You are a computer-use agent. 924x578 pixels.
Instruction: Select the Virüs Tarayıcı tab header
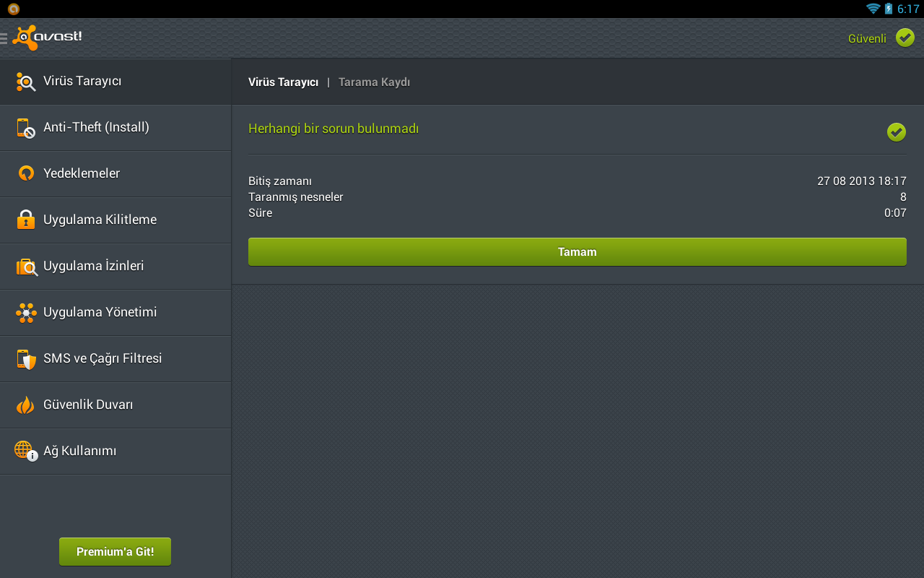click(283, 82)
